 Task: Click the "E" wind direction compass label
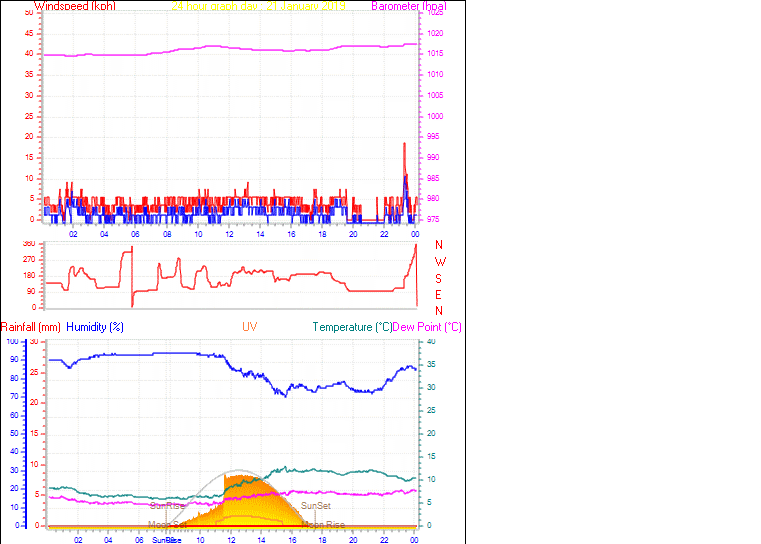[x=438, y=295]
